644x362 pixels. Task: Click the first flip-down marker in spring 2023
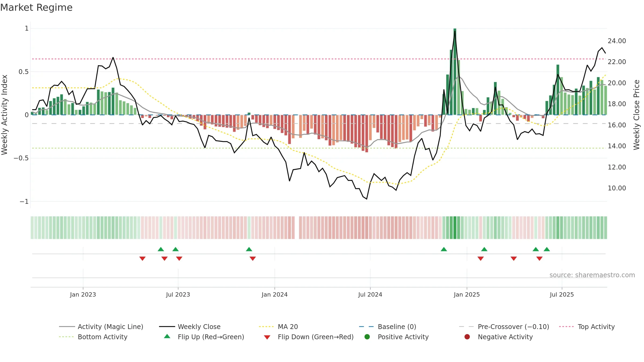[142, 258]
